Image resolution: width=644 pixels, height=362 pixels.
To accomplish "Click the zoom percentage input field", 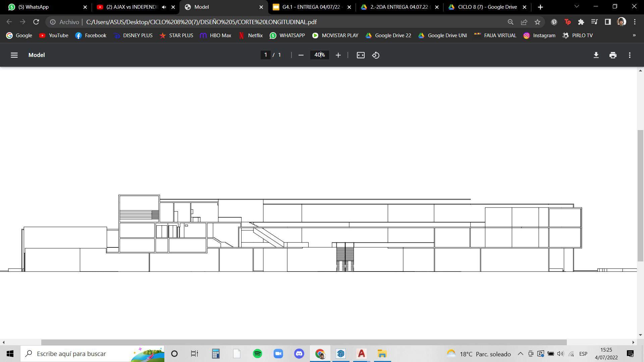I will point(319,55).
